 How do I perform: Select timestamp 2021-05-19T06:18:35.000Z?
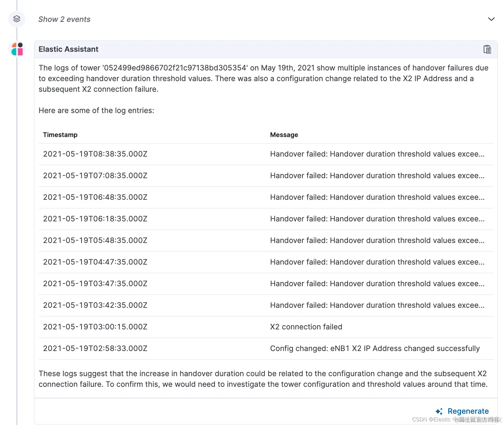point(95,219)
